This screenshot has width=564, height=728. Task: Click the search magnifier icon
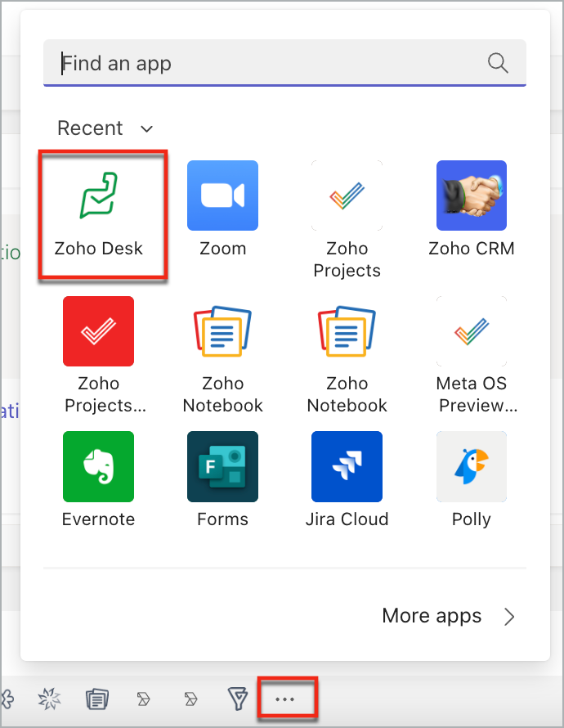[498, 63]
